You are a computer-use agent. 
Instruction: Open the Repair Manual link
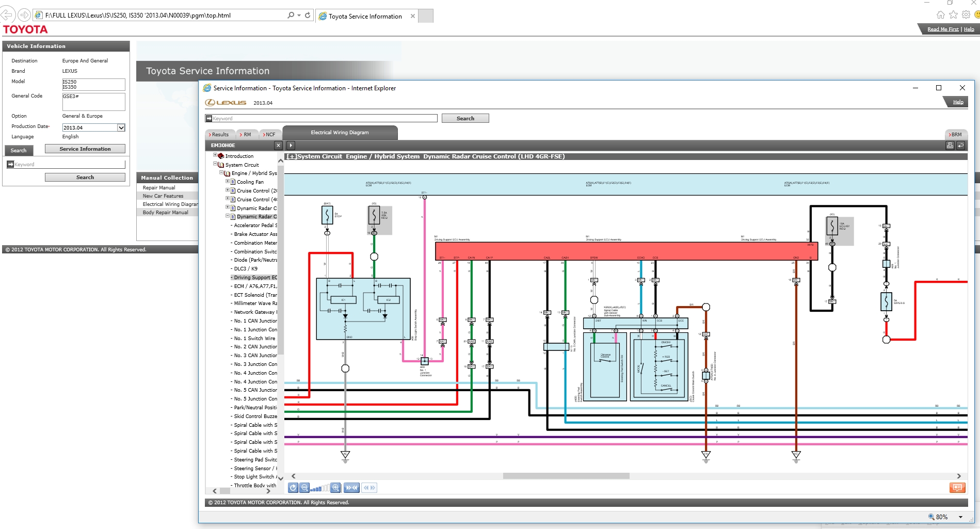coord(159,187)
